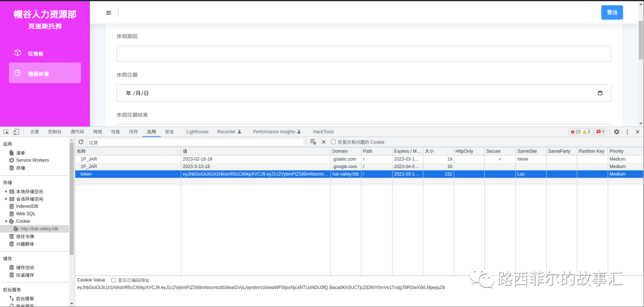Select 缓存空间 in the sidebar
This screenshot has height=307, width=644.
pos(24,268)
